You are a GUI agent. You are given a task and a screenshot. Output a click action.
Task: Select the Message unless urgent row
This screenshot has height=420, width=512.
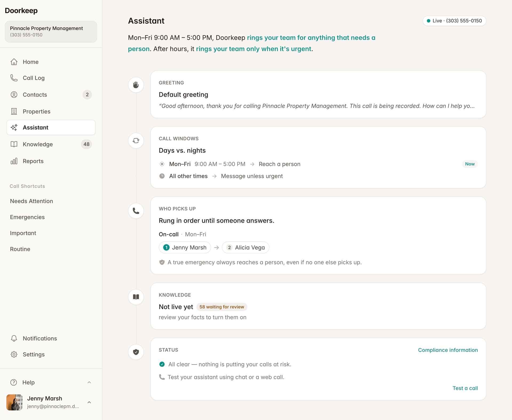click(x=318, y=176)
